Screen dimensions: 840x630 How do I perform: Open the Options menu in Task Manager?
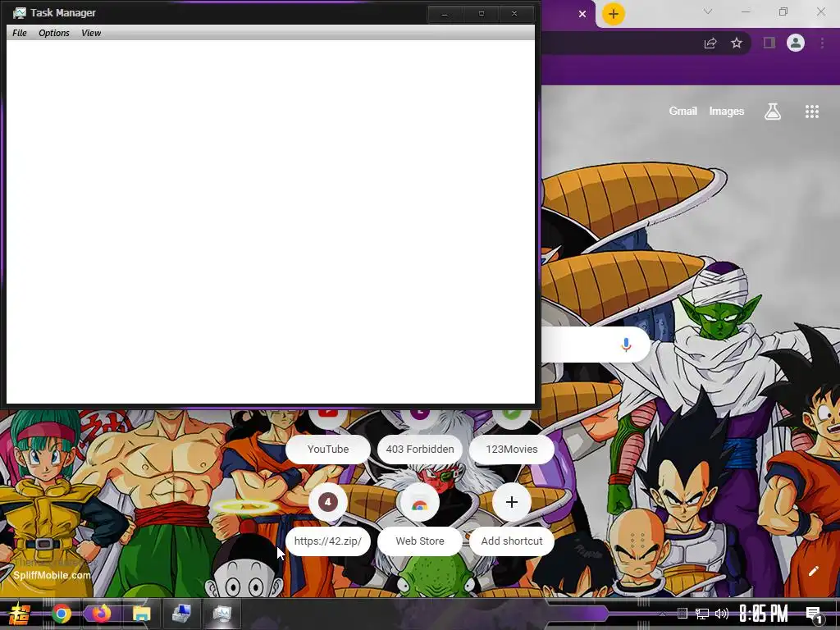tap(54, 33)
